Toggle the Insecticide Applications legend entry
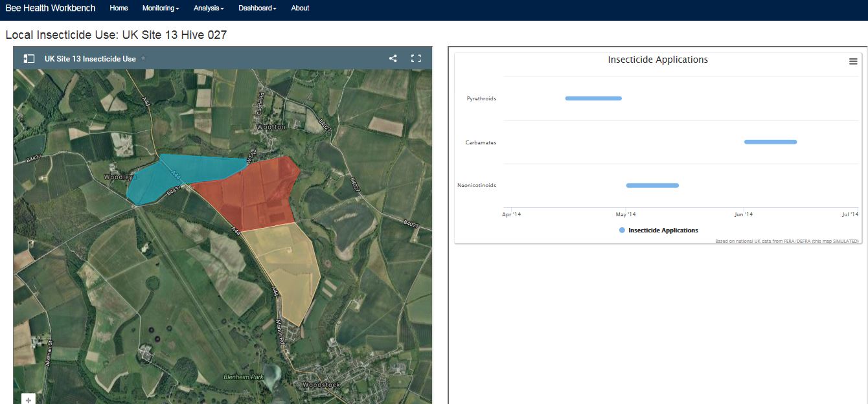The width and height of the screenshot is (868, 404). [659, 230]
